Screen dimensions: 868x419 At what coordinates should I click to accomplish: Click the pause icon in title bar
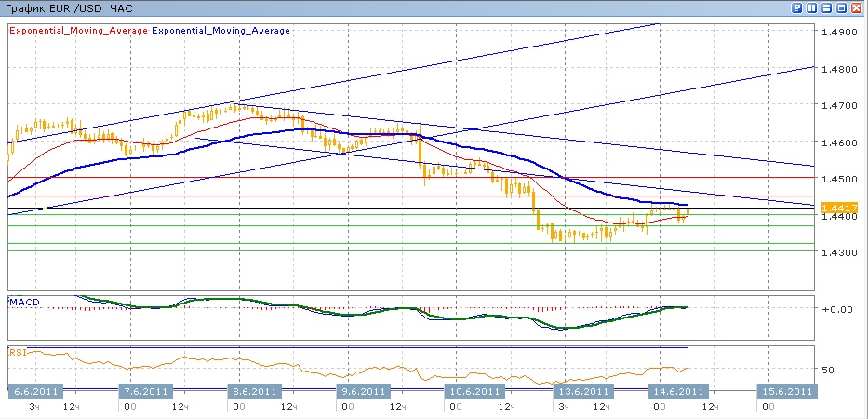[x=812, y=7]
